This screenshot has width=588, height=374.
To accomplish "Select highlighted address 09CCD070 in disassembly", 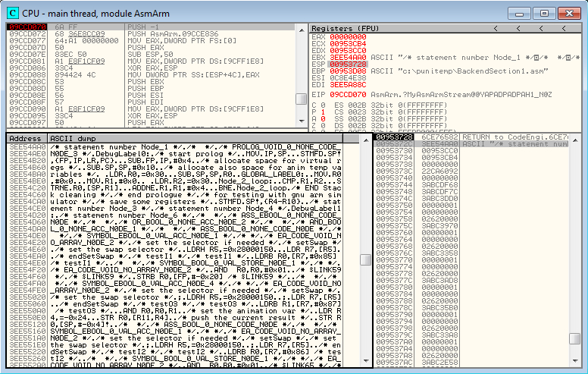I will pyautogui.click(x=28, y=27).
